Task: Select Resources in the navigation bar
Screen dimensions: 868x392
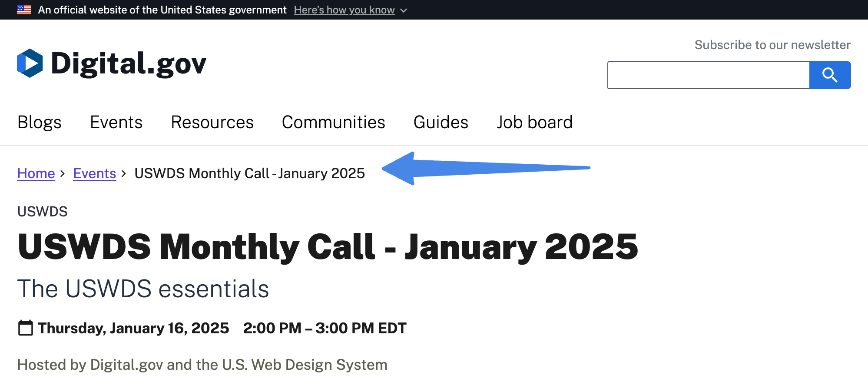Action: [212, 122]
